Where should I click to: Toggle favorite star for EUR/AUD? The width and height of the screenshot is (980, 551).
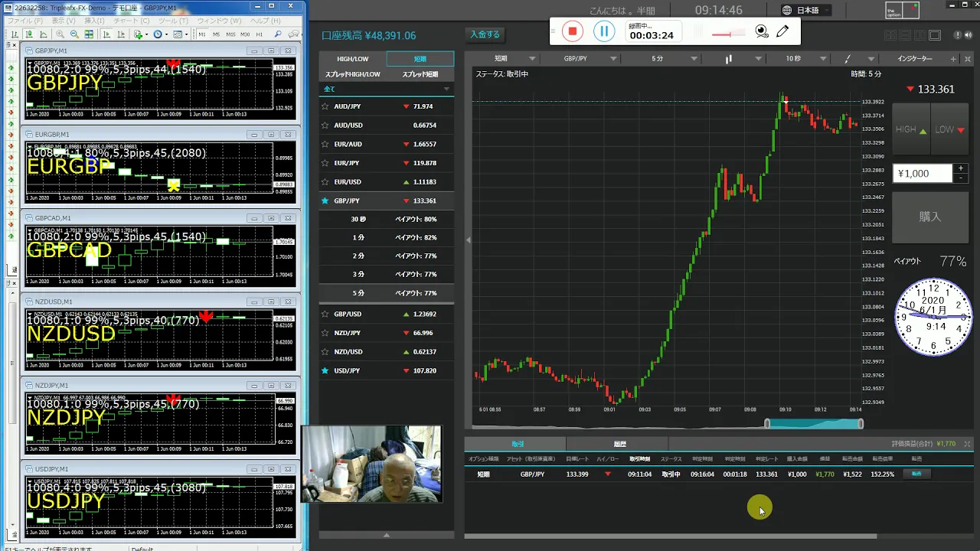325,144
